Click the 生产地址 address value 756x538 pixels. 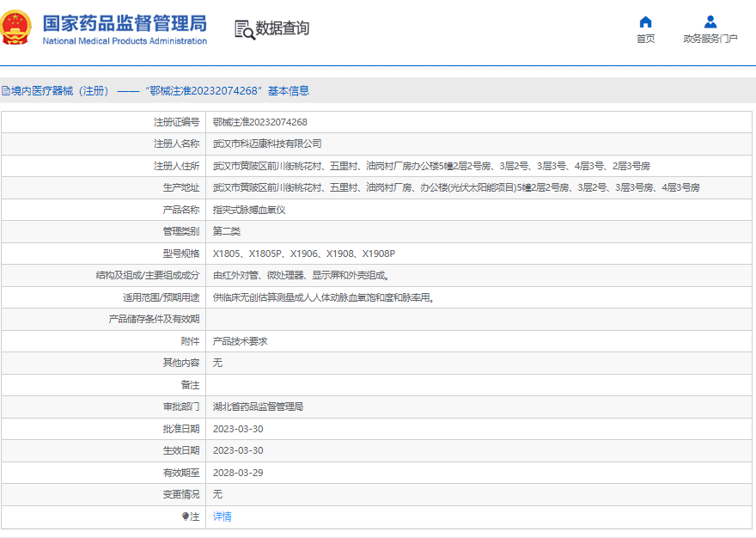click(x=456, y=187)
